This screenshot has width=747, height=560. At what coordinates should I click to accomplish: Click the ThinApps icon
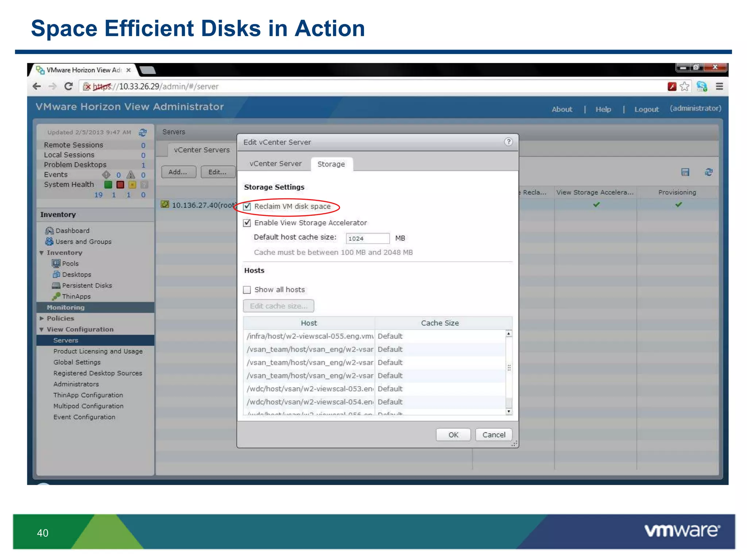click(56, 296)
